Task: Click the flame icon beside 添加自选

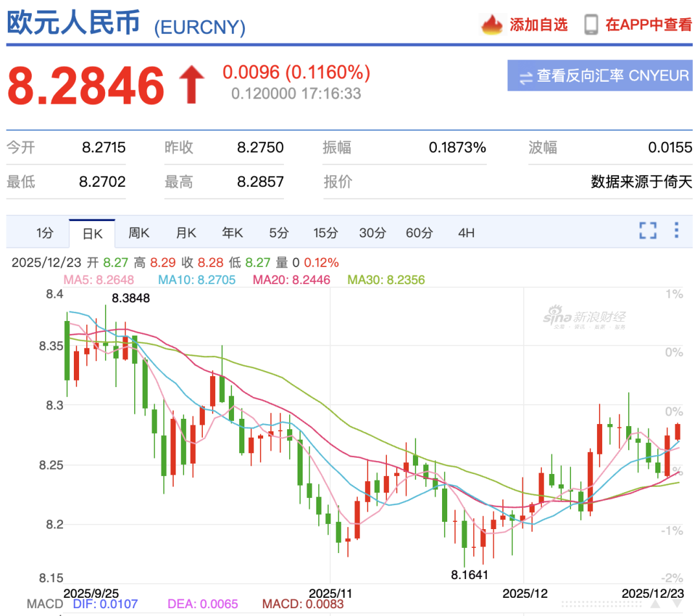Action: pyautogui.click(x=492, y=25)
